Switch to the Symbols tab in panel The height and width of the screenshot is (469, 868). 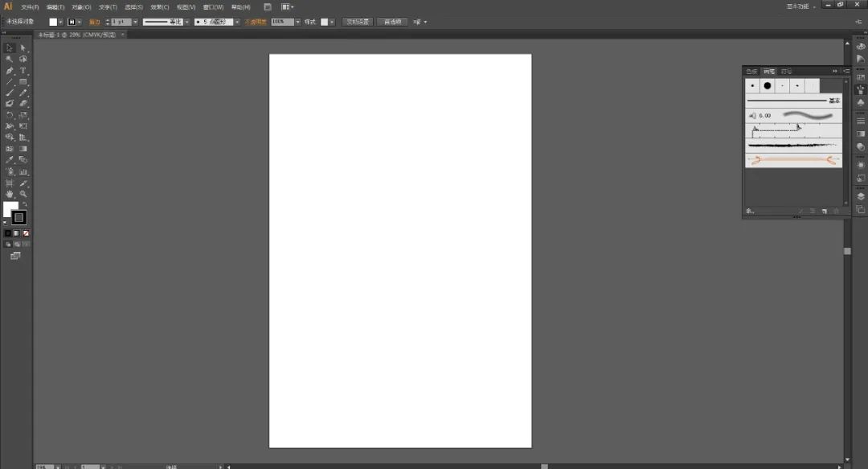click(786, 72)
